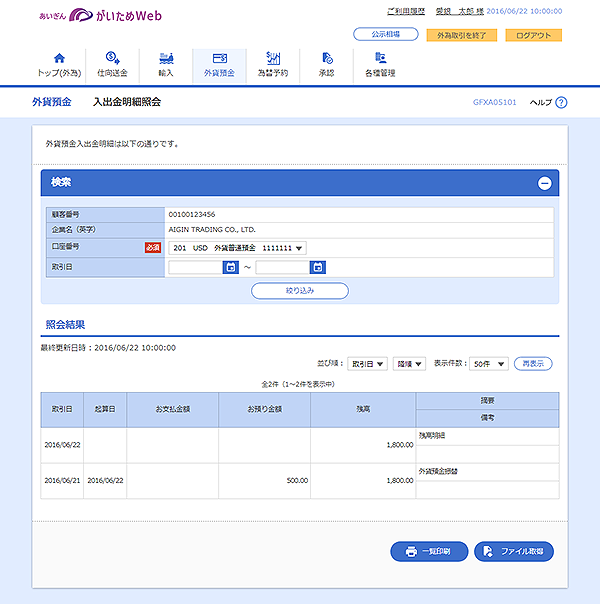Click the 500.00 deposit amount cell
Screen dimensions: 600x604
pyautogui.click(x=265, y=481)
